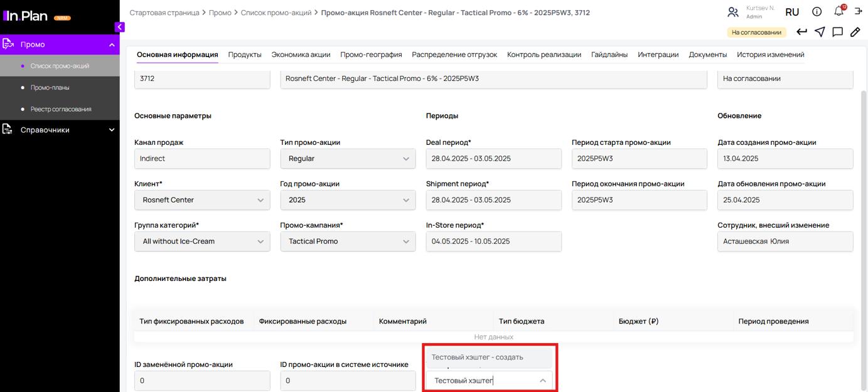
Task: Click the In-Store период date field
Action: [493, 241]
